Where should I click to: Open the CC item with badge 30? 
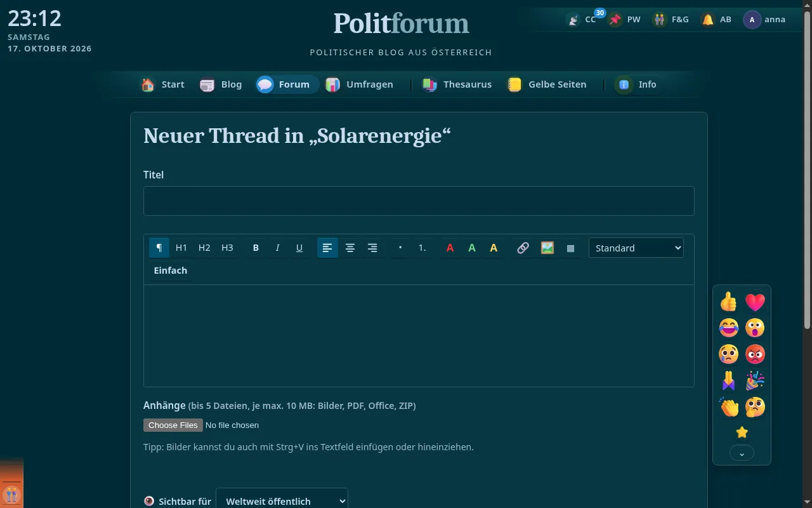coord(582,20)
